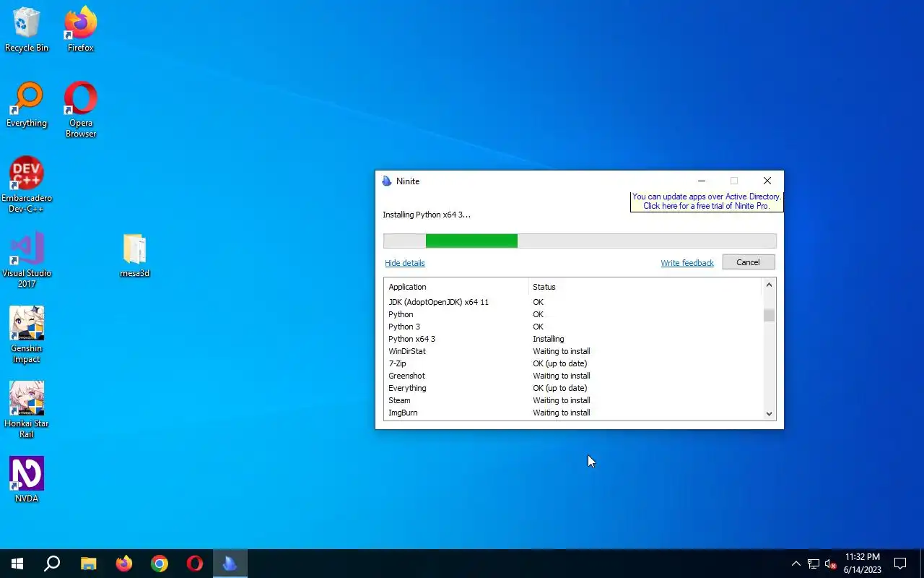Select the mesa3d folder on the desktop
This screenshot has height=578, width=924.
pyautogui.click(x=135, y=255)
